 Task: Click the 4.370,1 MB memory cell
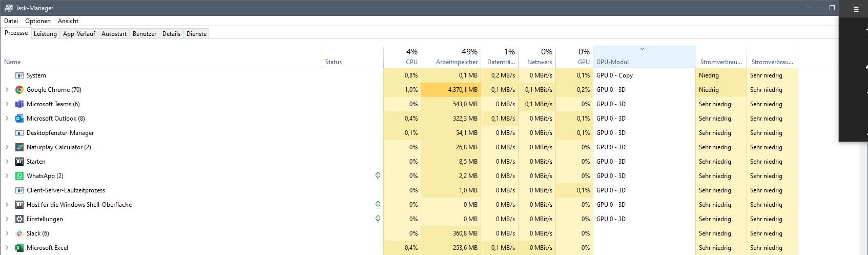coord(451,90)
